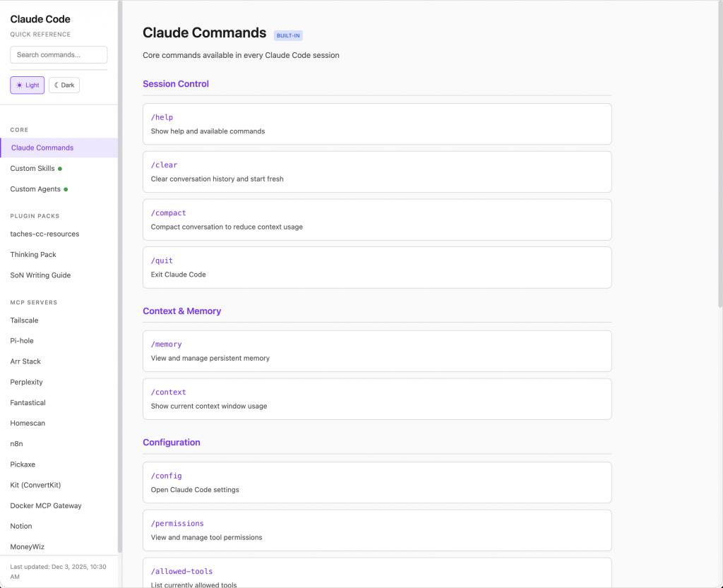
Task: Click the sidebar vertical scrollbar
Action: 120,282
